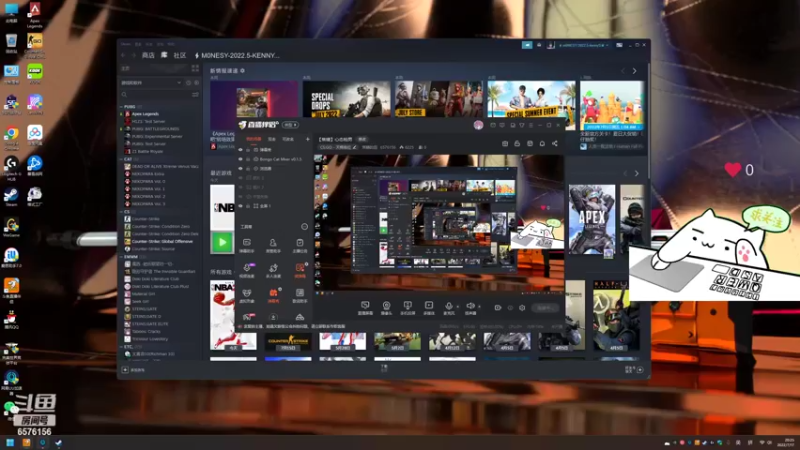Click Steam library vertical scrollbar

[x=648, y=122]
